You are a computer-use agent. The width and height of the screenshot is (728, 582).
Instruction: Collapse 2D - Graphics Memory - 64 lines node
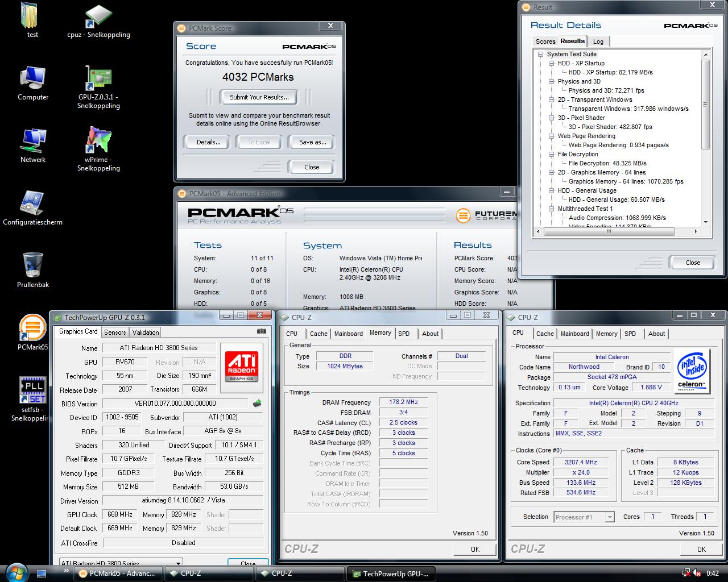pyautogui.click(x=552, y=172)
